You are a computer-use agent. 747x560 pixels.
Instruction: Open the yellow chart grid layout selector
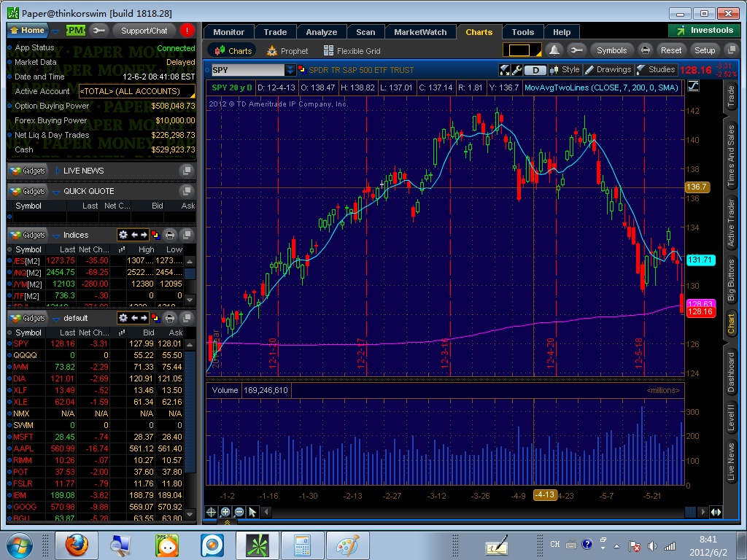[522, 50]
